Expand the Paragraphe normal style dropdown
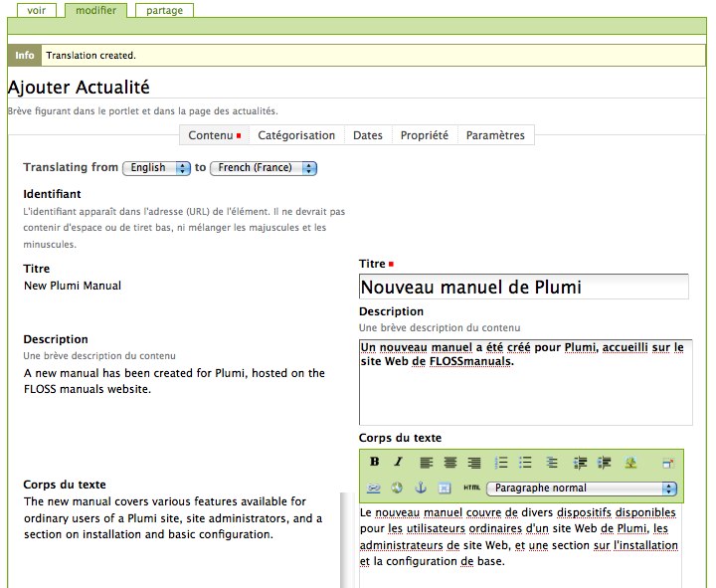The image size is (716, 588). point(582,489)
